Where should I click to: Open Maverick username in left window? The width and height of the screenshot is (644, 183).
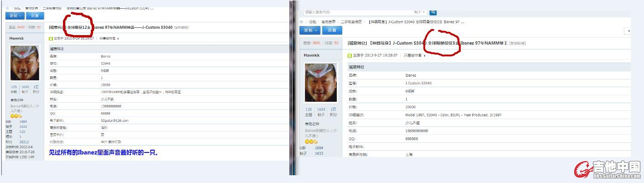coord(16,38)
